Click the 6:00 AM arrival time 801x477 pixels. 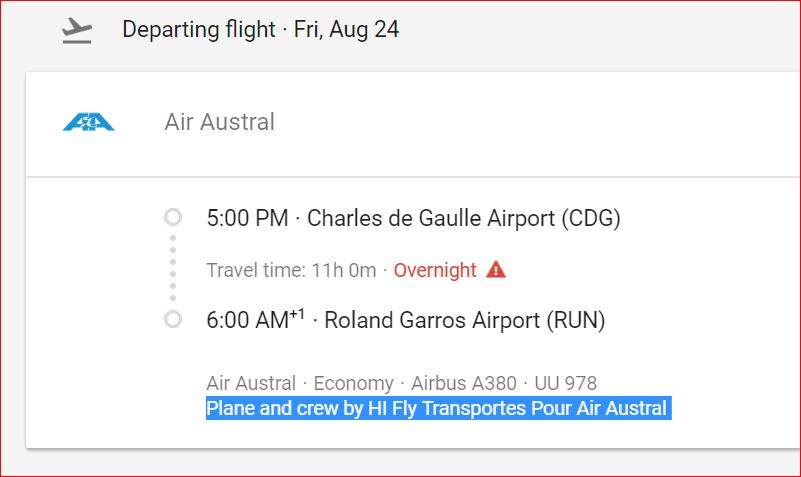246,321
